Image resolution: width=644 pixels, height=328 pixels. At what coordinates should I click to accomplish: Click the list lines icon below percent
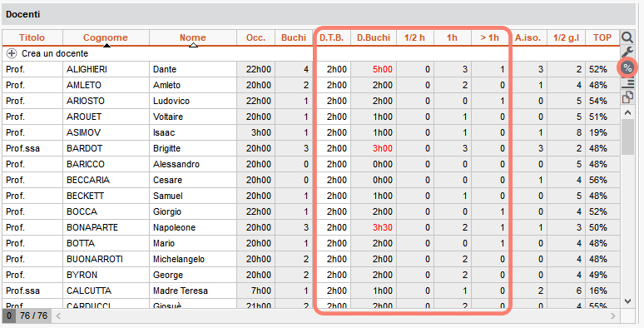click(x=627, y=83)
